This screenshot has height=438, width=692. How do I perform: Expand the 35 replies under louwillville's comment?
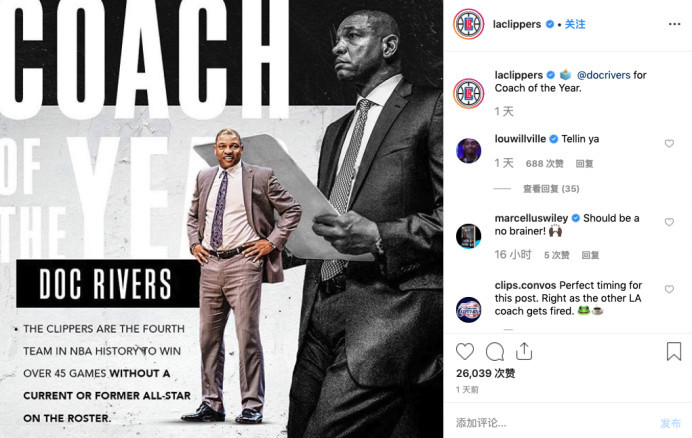point(551,189)
